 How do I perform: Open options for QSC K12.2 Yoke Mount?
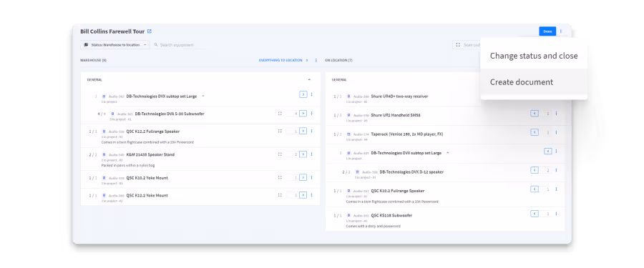pos(311,195)
